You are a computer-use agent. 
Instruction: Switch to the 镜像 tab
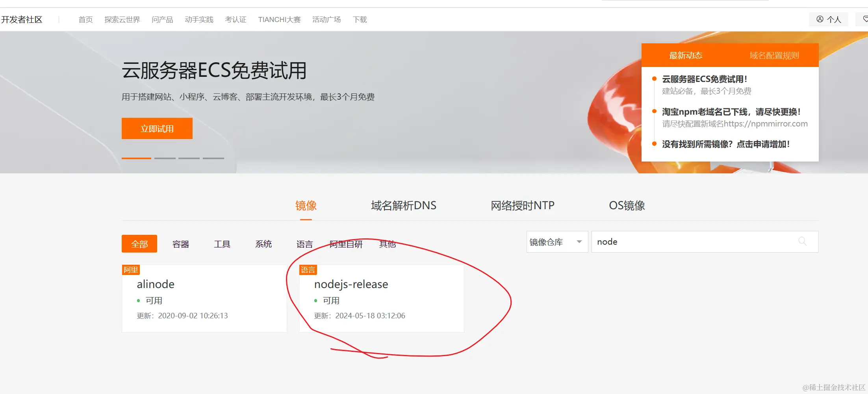point(306,205)
